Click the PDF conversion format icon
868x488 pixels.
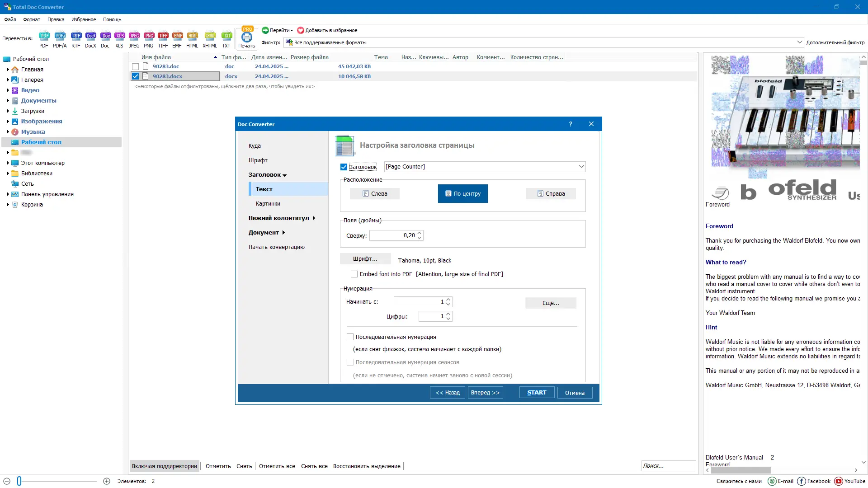pos(44,36)
